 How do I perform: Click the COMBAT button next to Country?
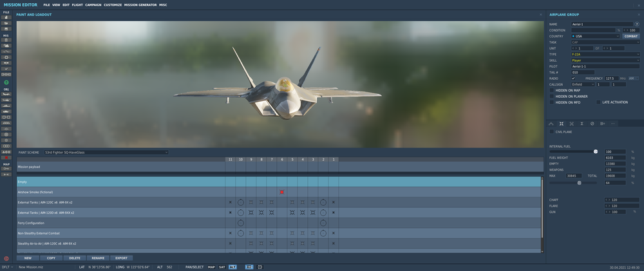point(631,36)
